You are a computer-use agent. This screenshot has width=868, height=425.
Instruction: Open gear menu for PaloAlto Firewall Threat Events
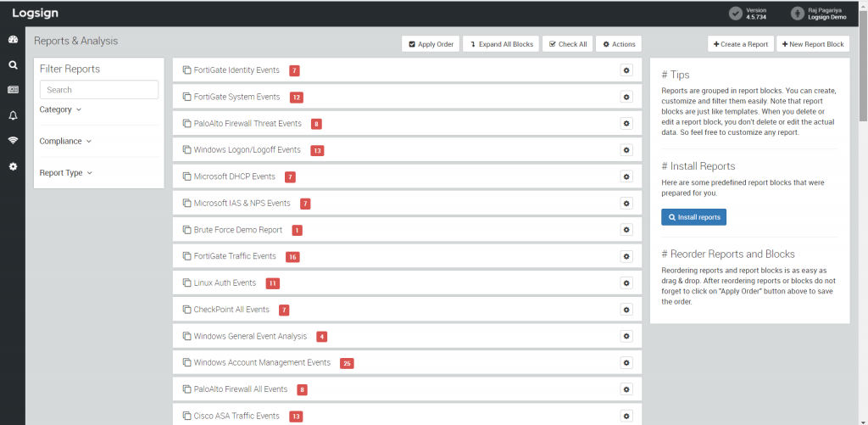pyautogui.click(x=626, y=124)
